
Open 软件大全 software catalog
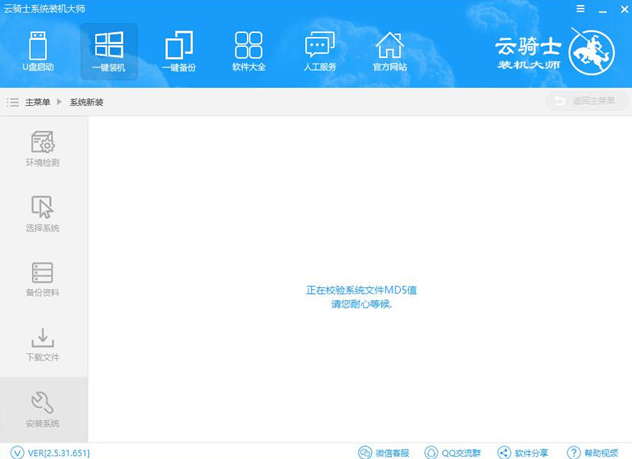(x=249, y=52)
